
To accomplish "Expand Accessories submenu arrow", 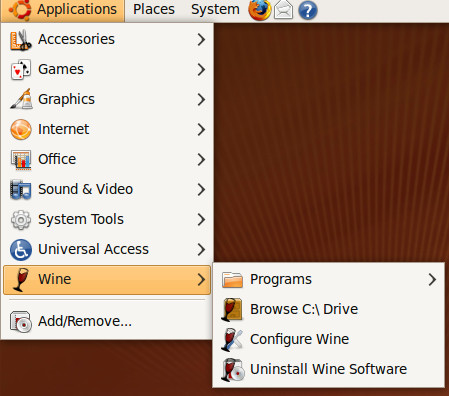I will point(201,40).
